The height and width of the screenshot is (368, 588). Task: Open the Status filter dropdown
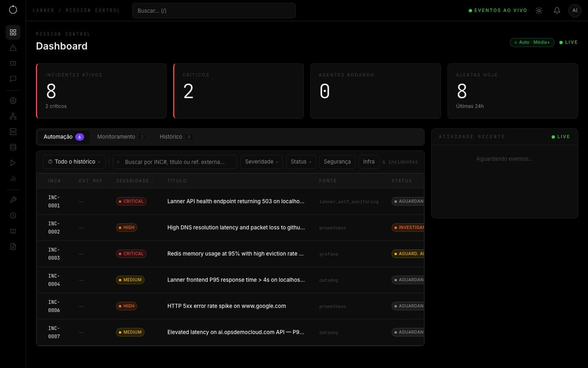pos(301,162)
